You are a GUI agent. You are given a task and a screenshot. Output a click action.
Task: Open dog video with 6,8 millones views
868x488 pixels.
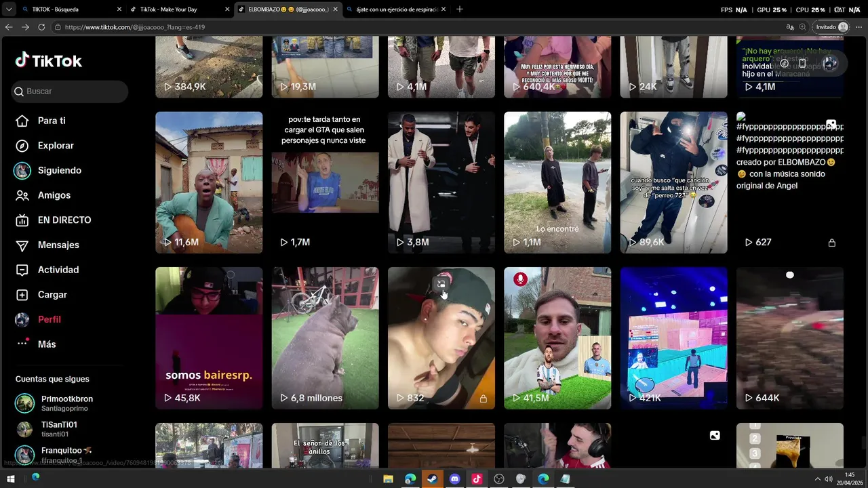tap(325, 338)
